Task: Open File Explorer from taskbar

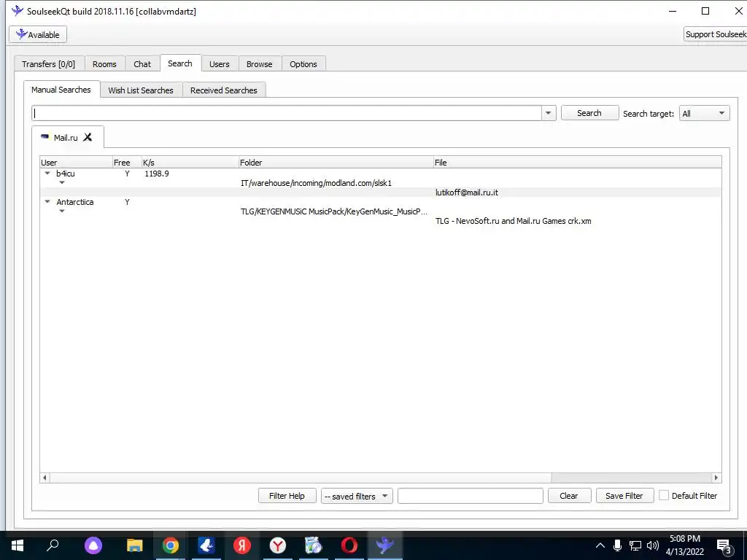Action: [x=135, y=545]
